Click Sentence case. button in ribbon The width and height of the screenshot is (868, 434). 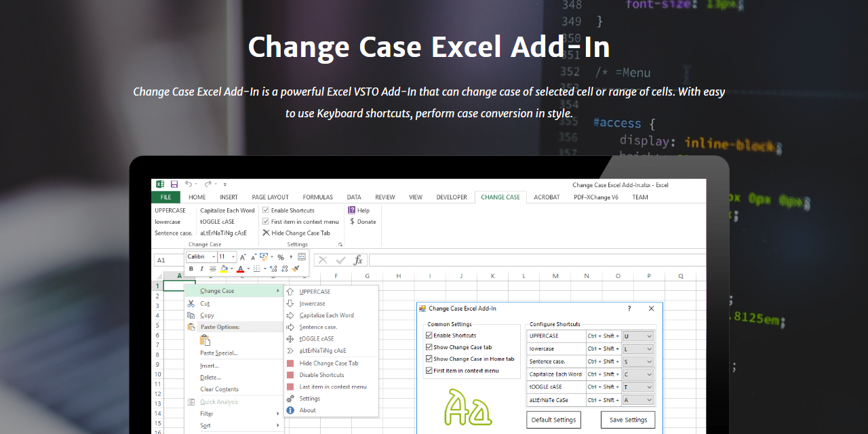[x=174, y=233]
